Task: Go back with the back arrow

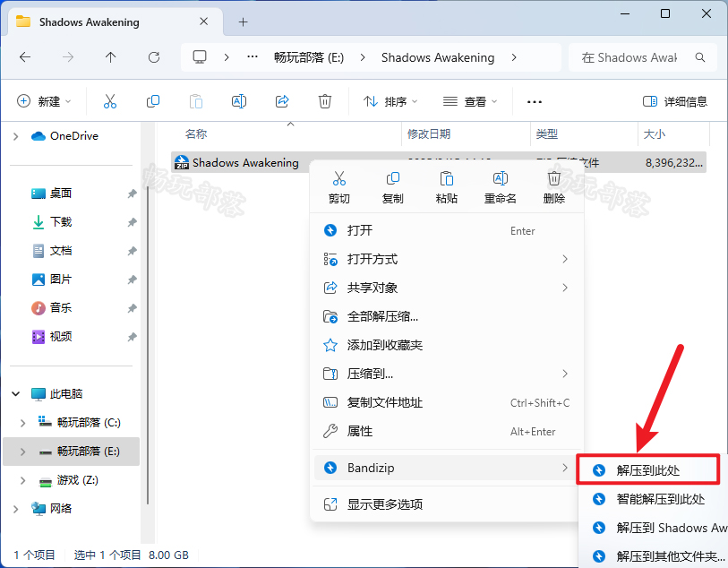Action: 25,57
